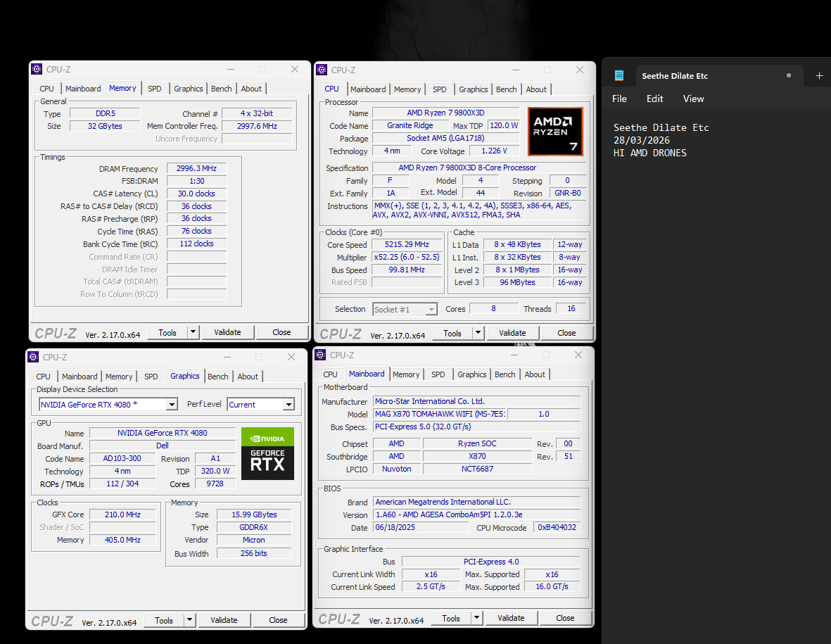
Task: Click the CPU-Z app icon in Mainboard window title bar
Action: click(320, 355)
